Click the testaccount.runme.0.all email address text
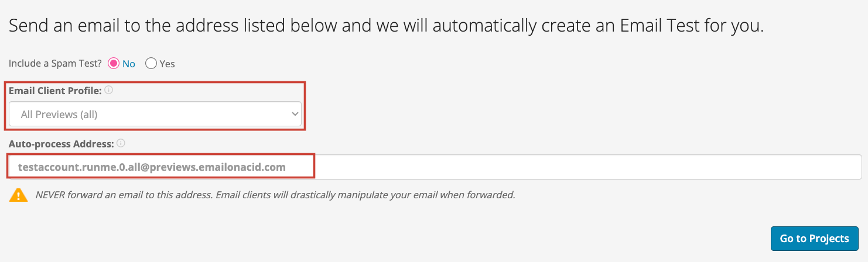868x262 pixels. tap(152, 167)
